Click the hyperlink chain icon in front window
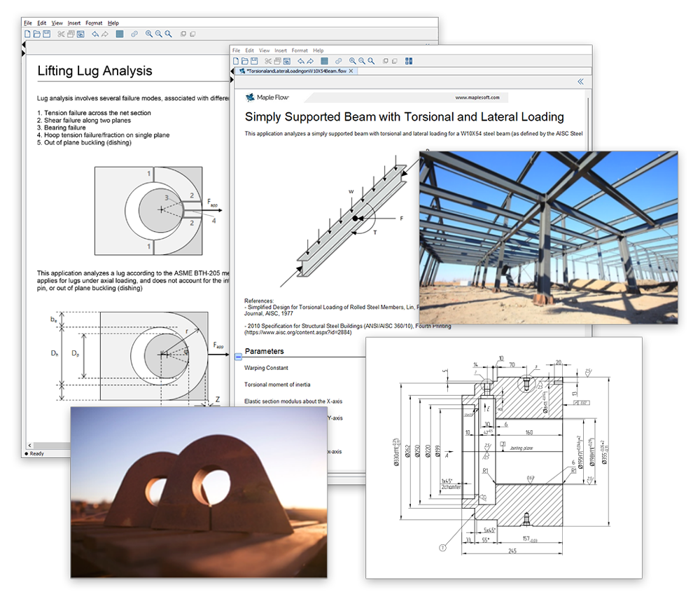700x606 pixels. (x=339, y=61)
